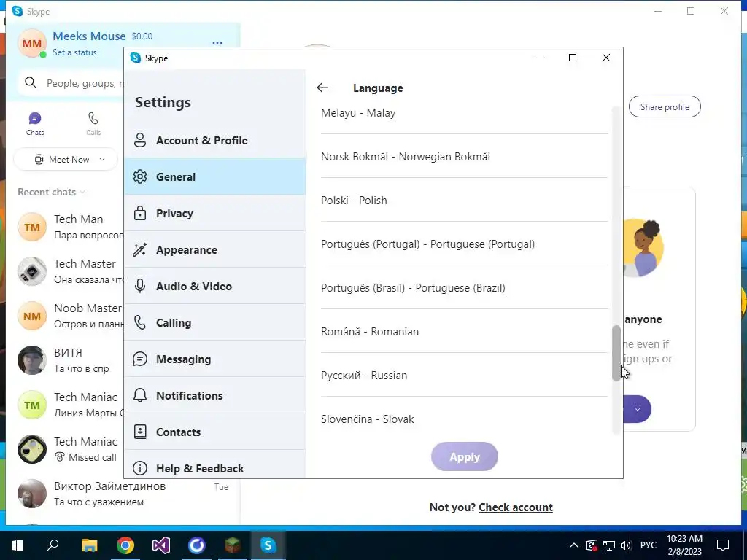This screenshot has width=747, height=560.
Task: Open Notifications settings section
Action: 215,395
